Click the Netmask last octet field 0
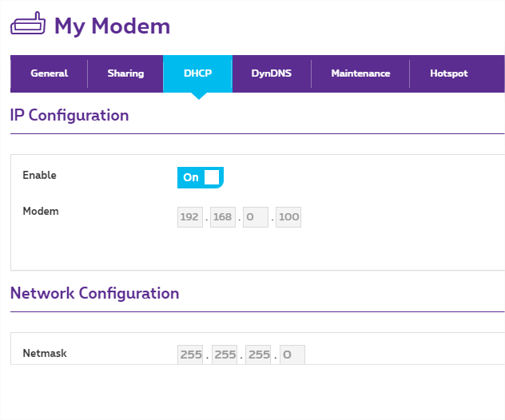Image resolution: width=505 pixels, height=420 pixels. pyautogui.click(x=292, y=355)
